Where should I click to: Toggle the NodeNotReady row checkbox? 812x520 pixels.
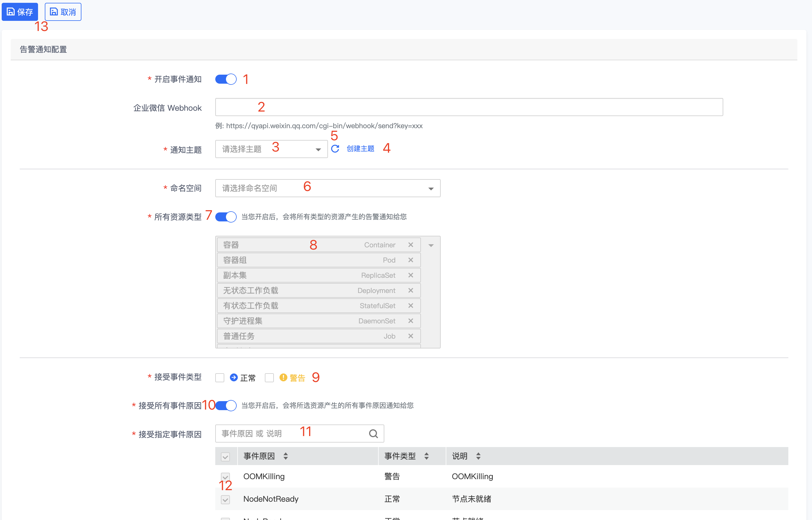(225, 499)
